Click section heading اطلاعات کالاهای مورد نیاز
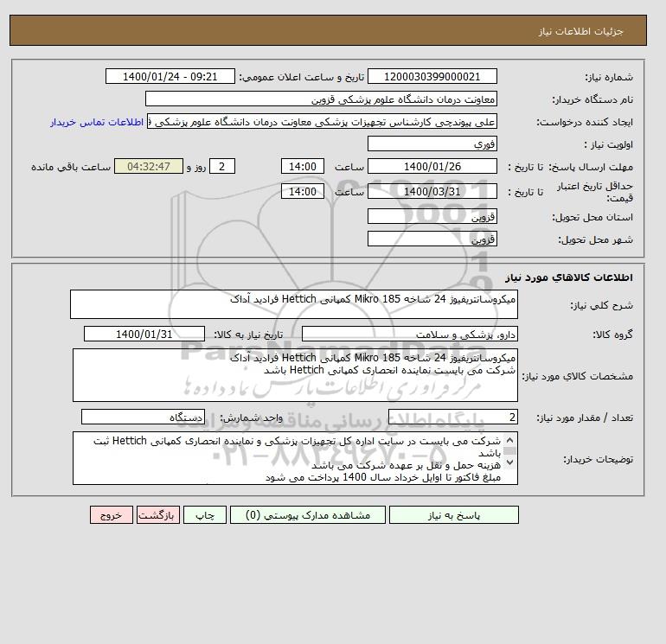The image size is (666, 644). [569, 277]
